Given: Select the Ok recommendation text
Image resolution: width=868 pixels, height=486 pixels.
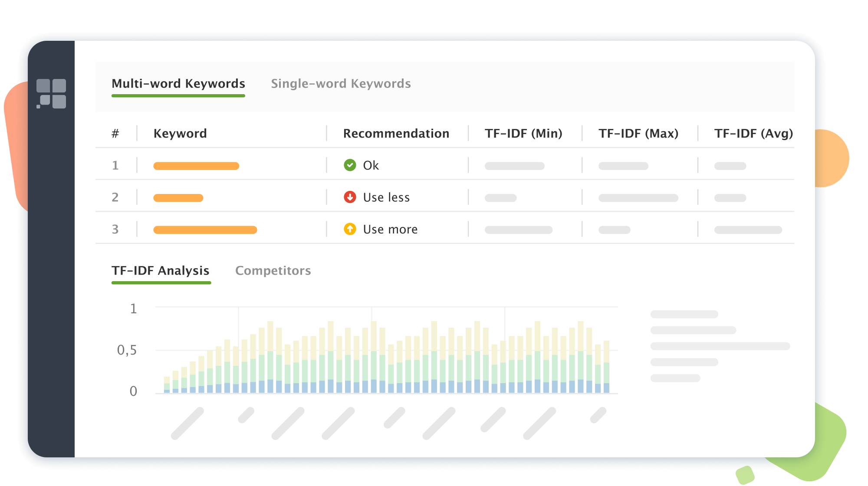Looking at the screenshot, I should click(x=371, y=165).
